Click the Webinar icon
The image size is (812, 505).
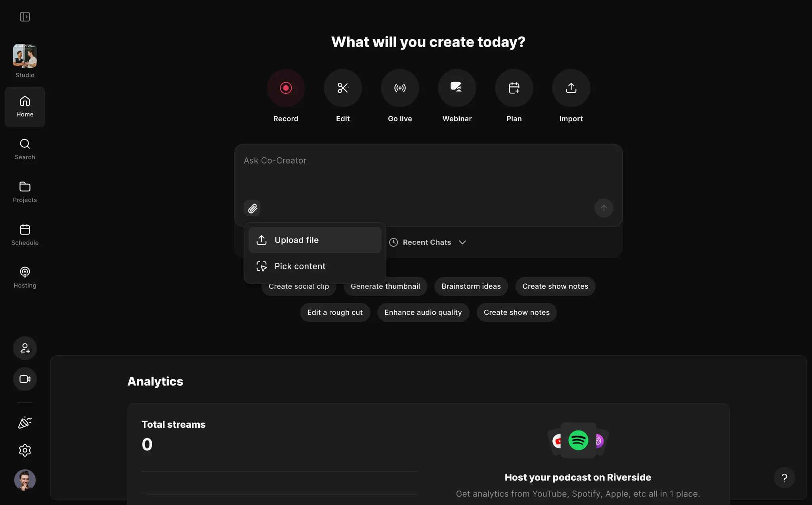tap(457, 88)
